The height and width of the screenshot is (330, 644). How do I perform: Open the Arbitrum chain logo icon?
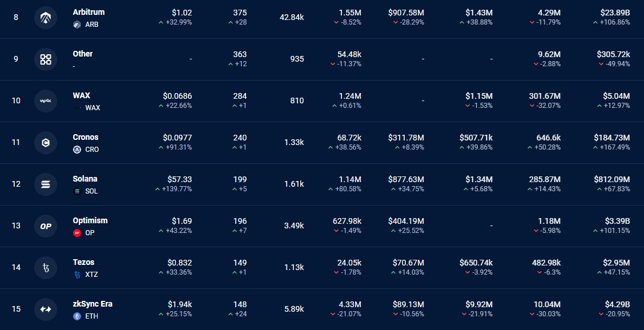coord(46,18)
